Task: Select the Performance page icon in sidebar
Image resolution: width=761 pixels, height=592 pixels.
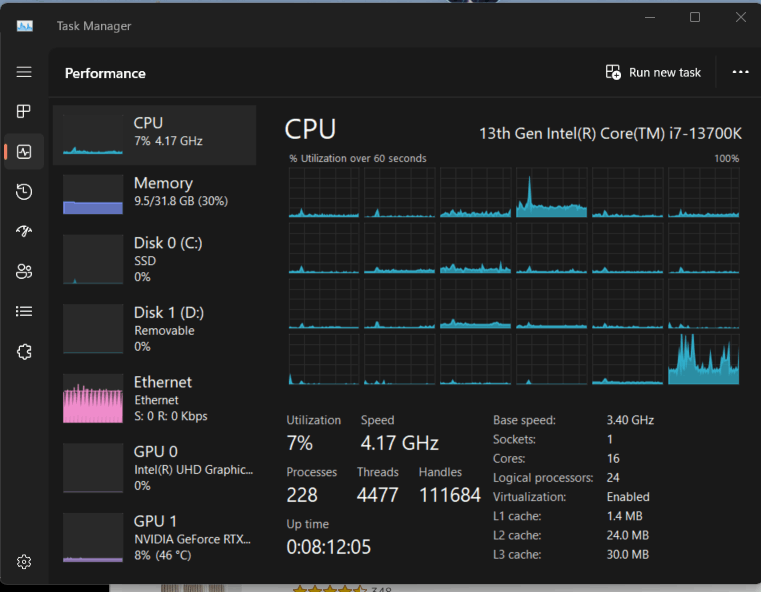Action: point(24,152)
